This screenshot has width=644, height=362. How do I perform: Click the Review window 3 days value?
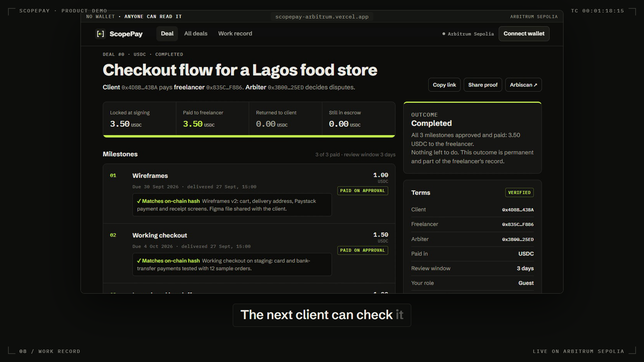point(525,268)
